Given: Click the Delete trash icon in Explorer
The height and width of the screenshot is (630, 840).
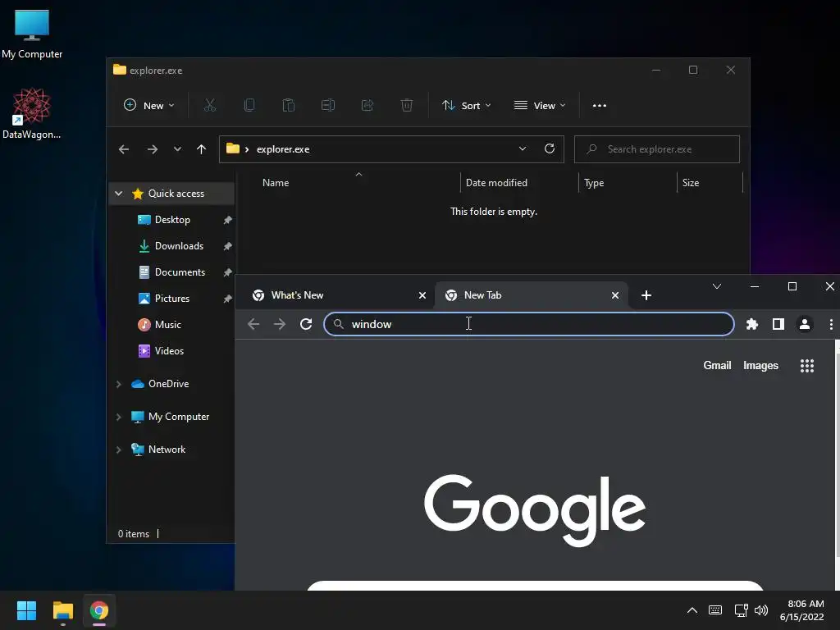Looking at the screenshot, I should 407,106.
